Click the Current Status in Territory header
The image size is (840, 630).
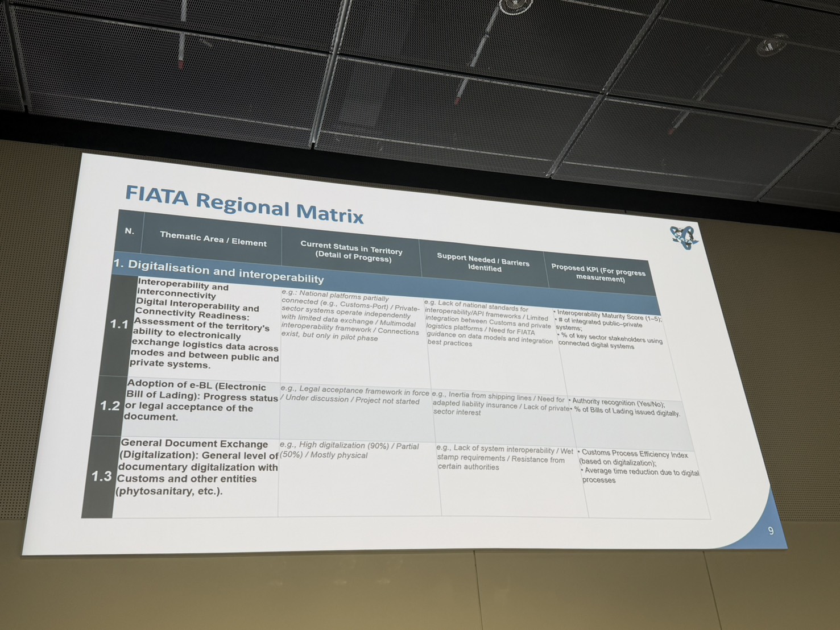(351, 251)
